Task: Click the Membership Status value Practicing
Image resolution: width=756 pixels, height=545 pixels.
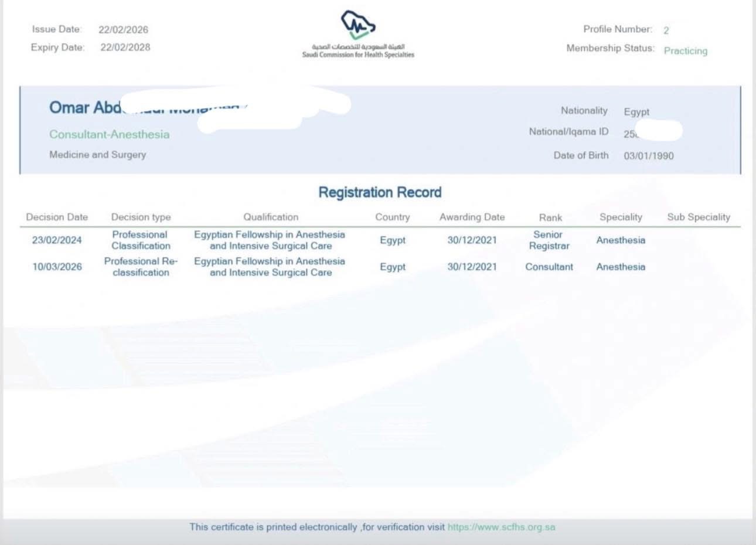Action: (x=685, y=51)
